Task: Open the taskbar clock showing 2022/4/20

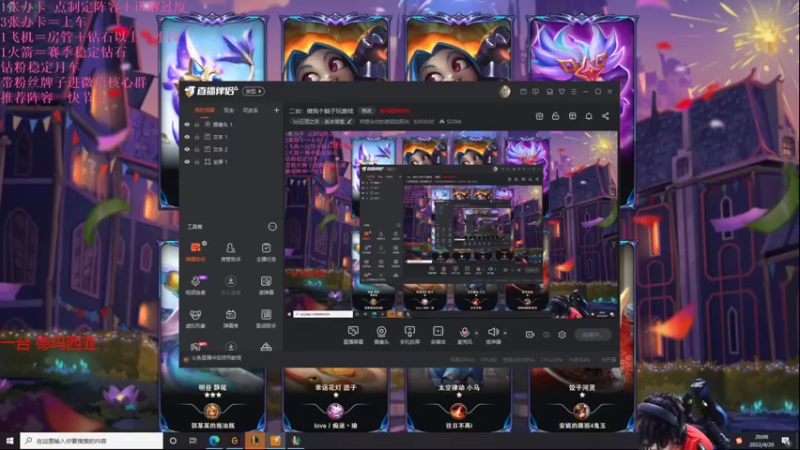Action: pos(761,441)
